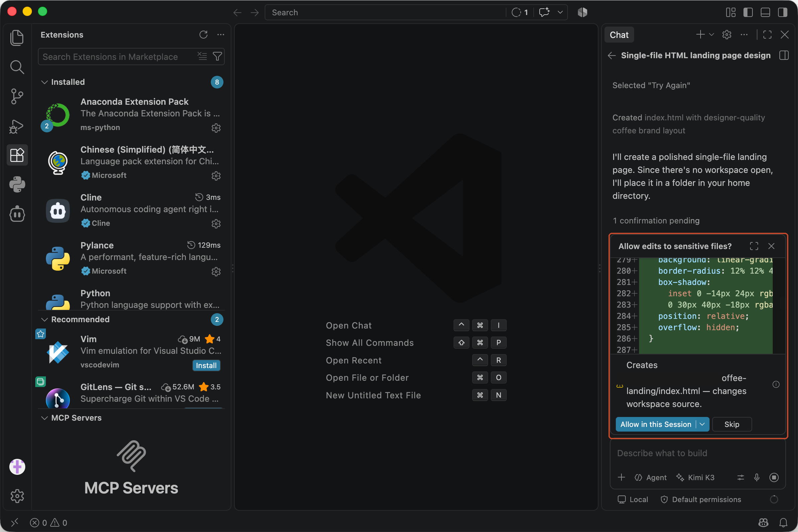
Task: View errors and warnings in status bar
Action: click(49, 522)
